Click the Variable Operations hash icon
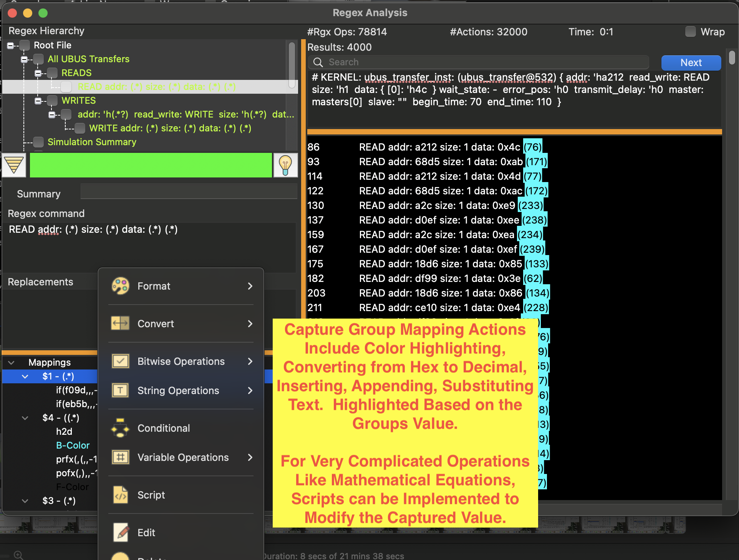 pos(120,457)
